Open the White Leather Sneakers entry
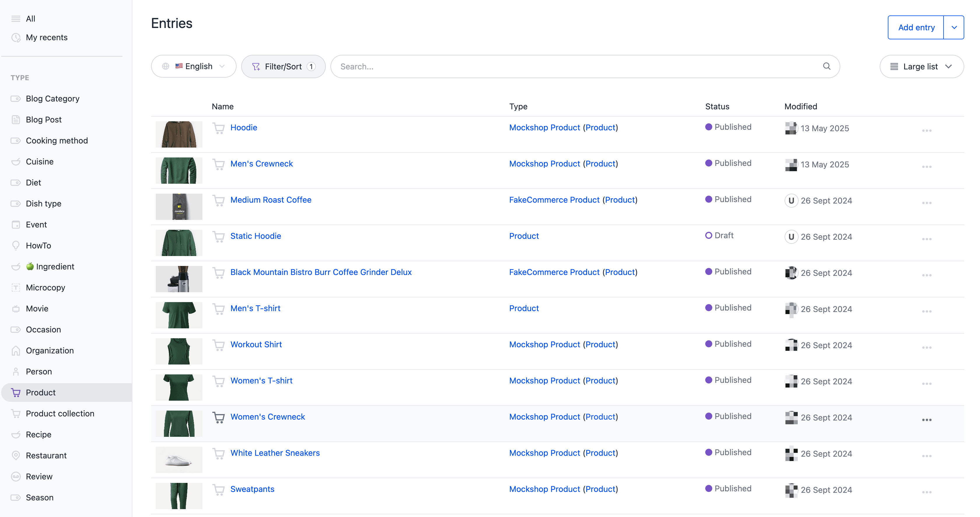 pyautogui.click(x=275, y=453)
